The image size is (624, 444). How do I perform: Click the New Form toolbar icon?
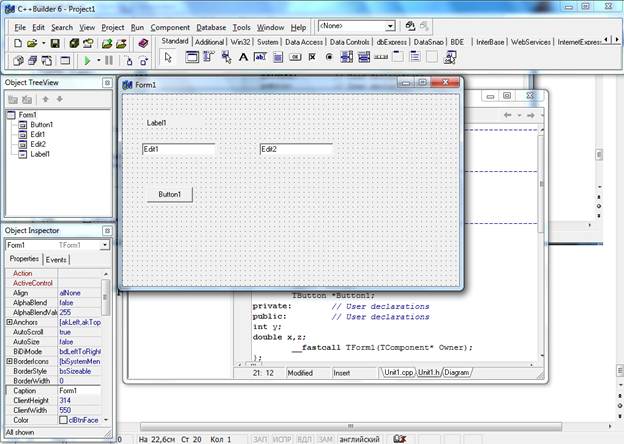coord(65,61)
